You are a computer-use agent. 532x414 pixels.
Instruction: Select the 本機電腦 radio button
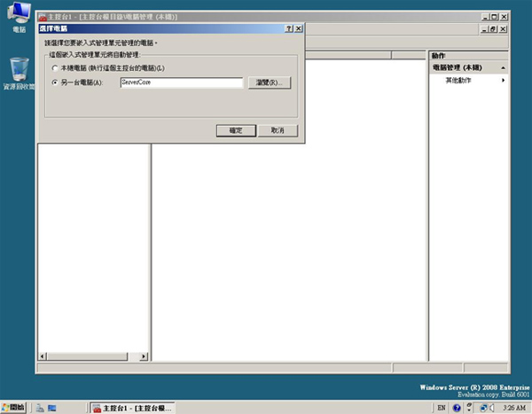(x=56, y=68)
